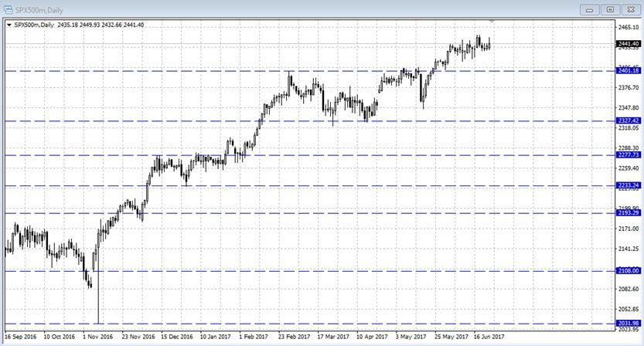
Task: Click the SPX500m,Daily OHLC text in chart
Action: 77,25
